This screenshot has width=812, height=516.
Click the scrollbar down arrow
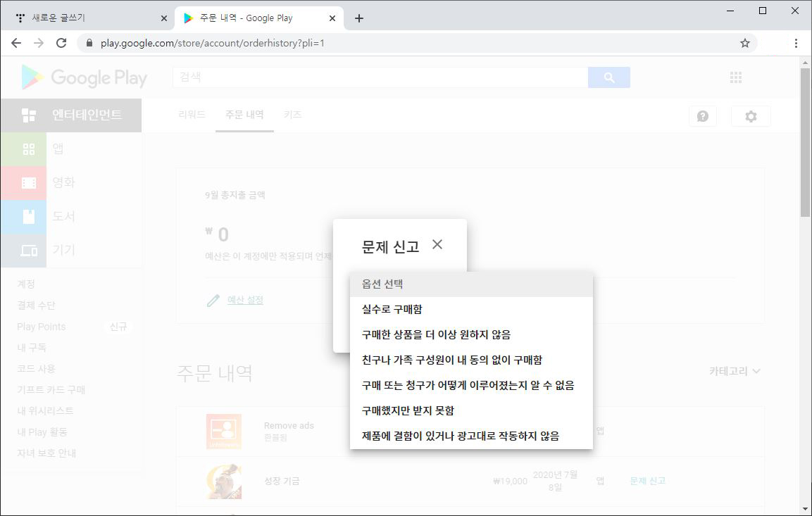[805, 510]
